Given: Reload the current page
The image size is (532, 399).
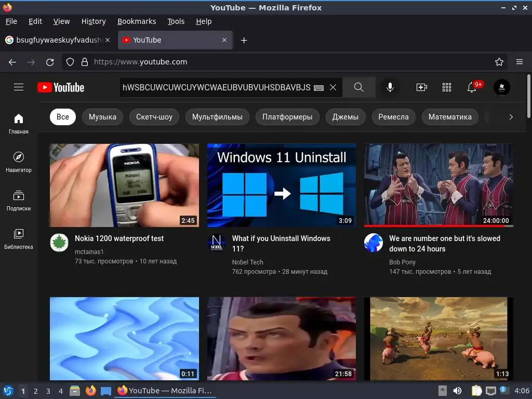Looking at the screenshot, I should (x=50, y=62).
